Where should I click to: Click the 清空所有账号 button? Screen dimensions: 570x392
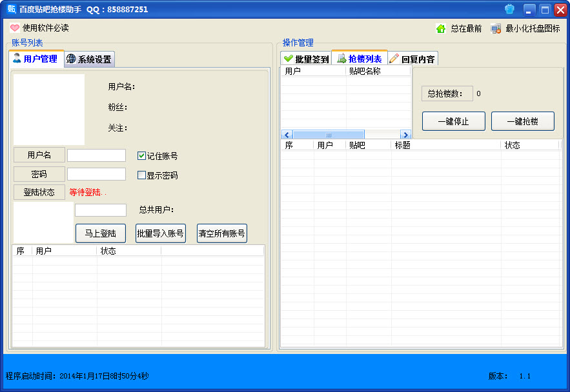coord(222,233)
